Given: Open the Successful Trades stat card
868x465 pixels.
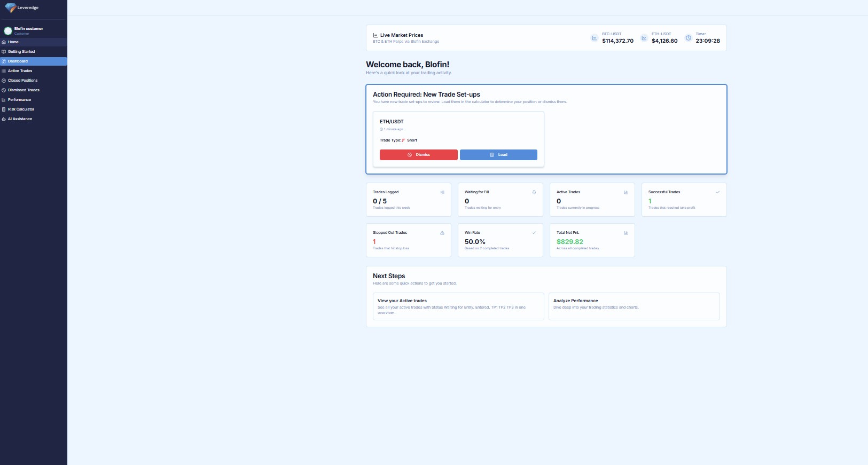Looking at the screenshot, I should click(x=684, y=200).
